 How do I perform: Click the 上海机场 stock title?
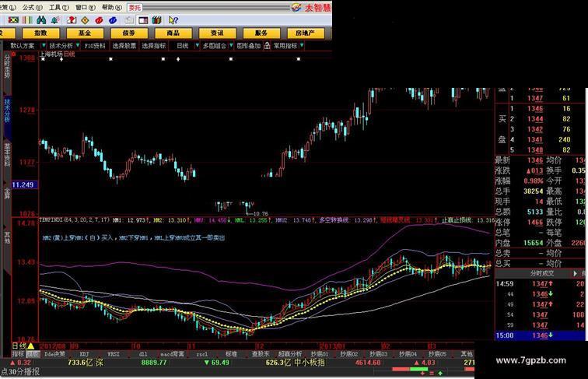pyautogui.click(x=51, y=54)
